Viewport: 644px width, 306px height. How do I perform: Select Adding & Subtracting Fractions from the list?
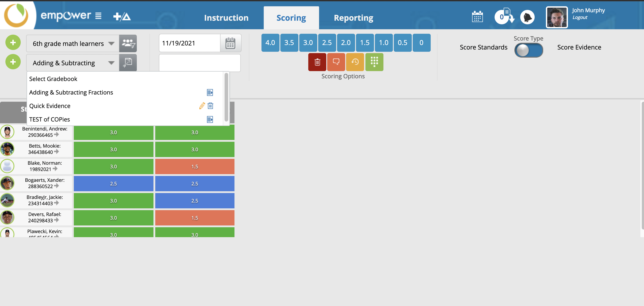pyautogui.click(x=71, y=92)
